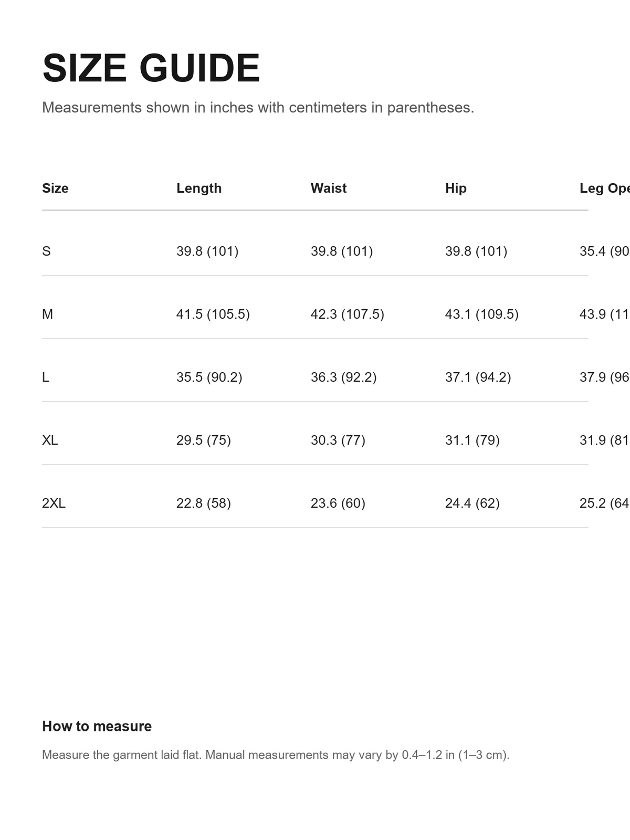Click the M waist value 42.3 (107.5)

coord(348,314)
